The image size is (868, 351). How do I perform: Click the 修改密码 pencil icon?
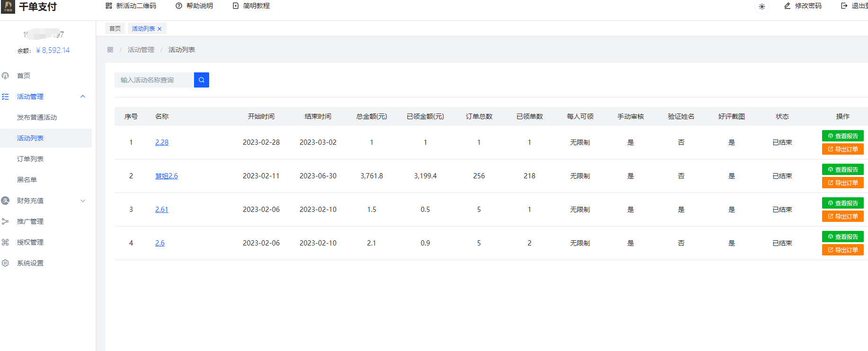(788, 6)
